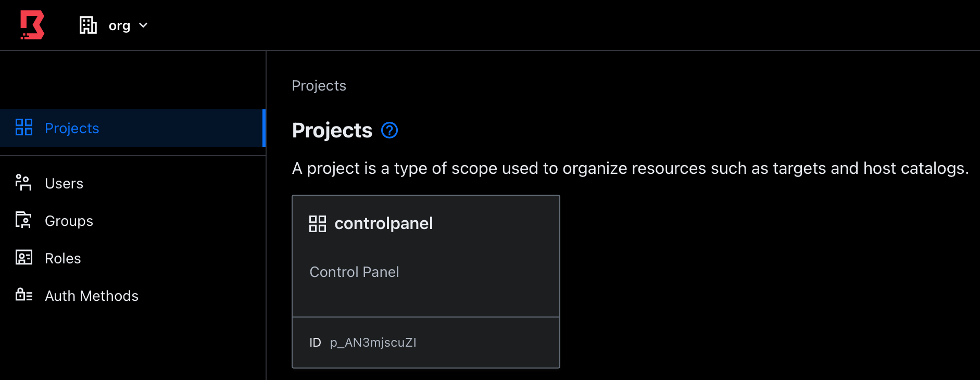Click the Projects breadcrumb link
This screenshot has width=980, height=380.
click(319, 85)
